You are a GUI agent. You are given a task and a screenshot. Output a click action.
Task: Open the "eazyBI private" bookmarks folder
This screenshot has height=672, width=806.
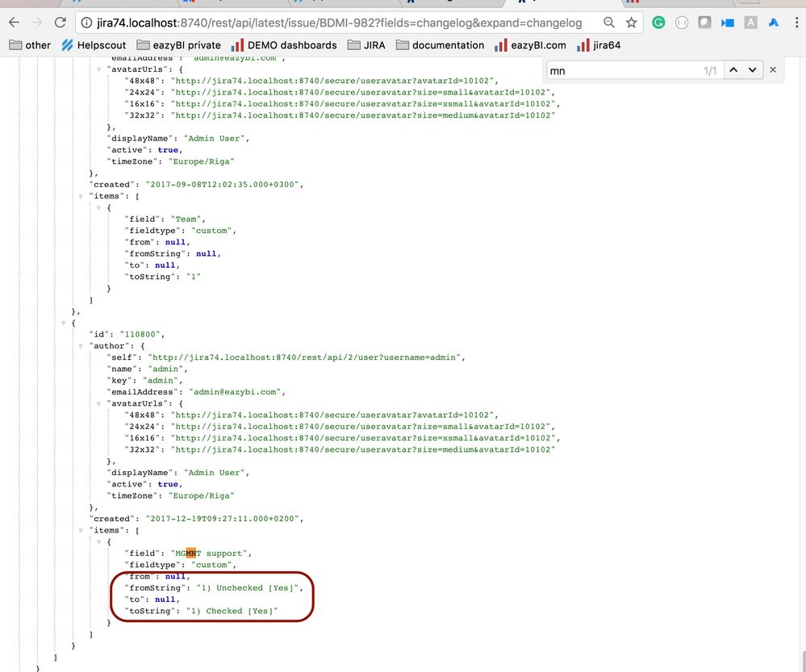coord(179,45)
